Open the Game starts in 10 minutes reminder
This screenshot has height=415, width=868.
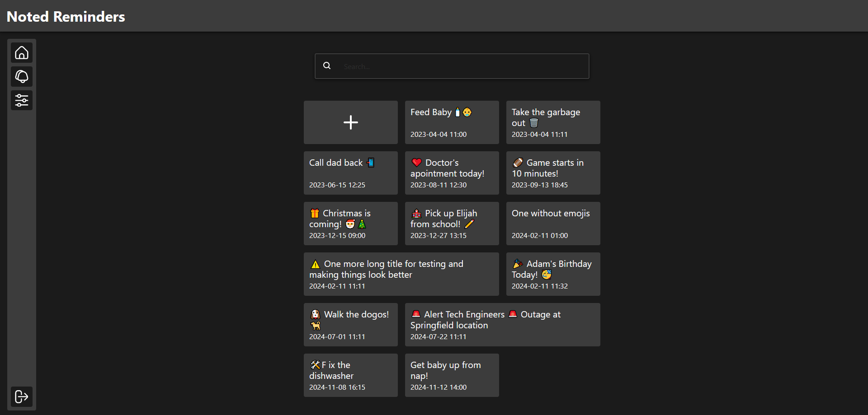point(553,173)
